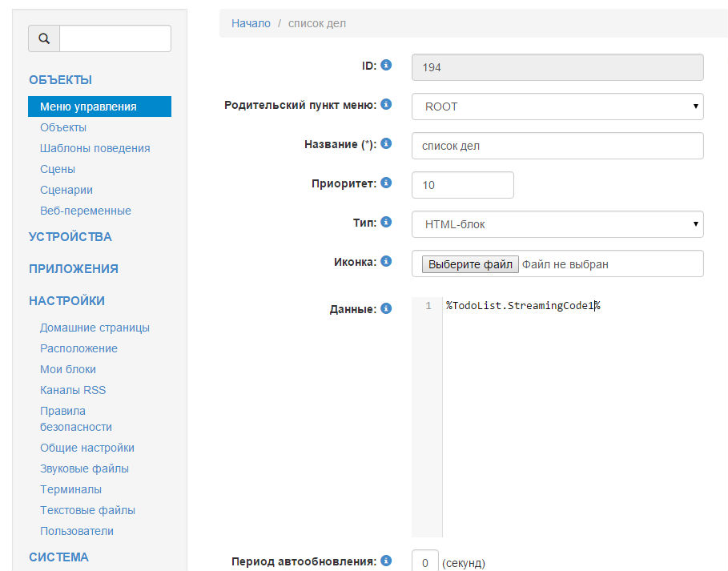Select Меню управления in the sidebar
Screen dimensions: 728x571
(x=88, y=107)
